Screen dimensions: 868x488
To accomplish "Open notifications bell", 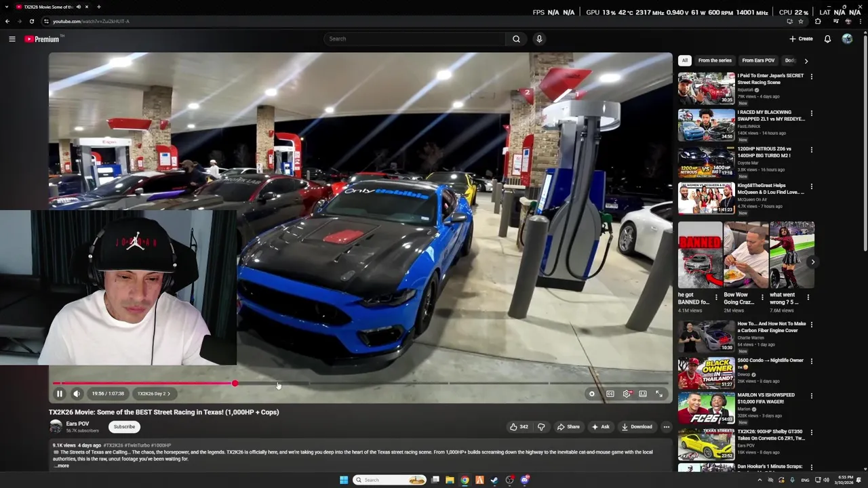I will (827, 39).
